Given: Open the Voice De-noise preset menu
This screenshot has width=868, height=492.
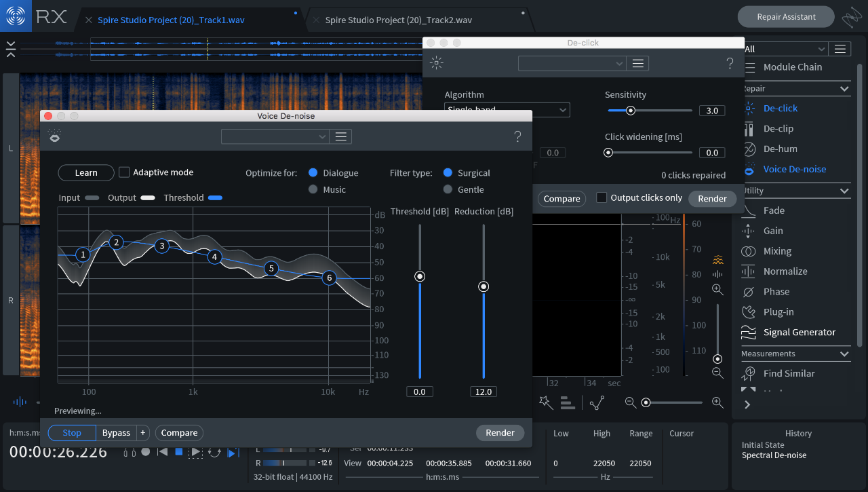Looking at the screenshot, I should [341, 137].
